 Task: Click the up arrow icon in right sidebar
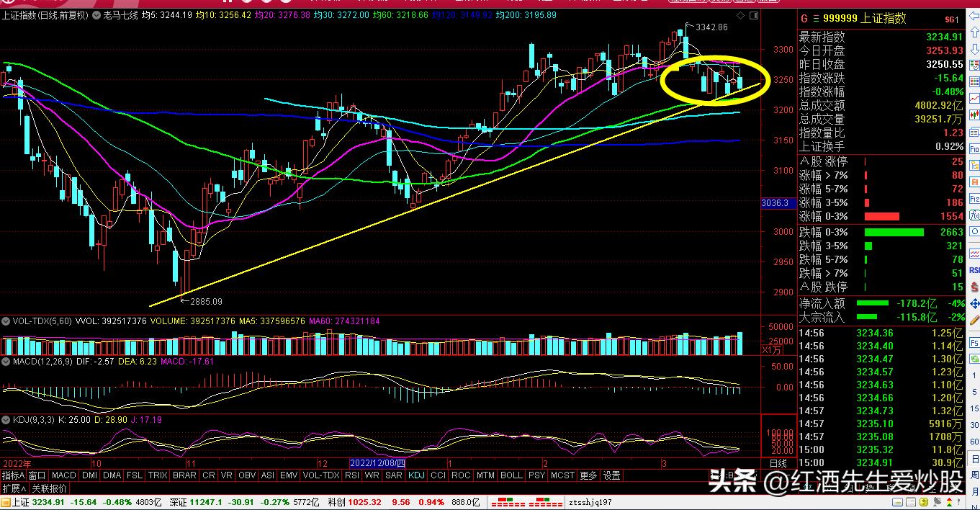[974, 32]
